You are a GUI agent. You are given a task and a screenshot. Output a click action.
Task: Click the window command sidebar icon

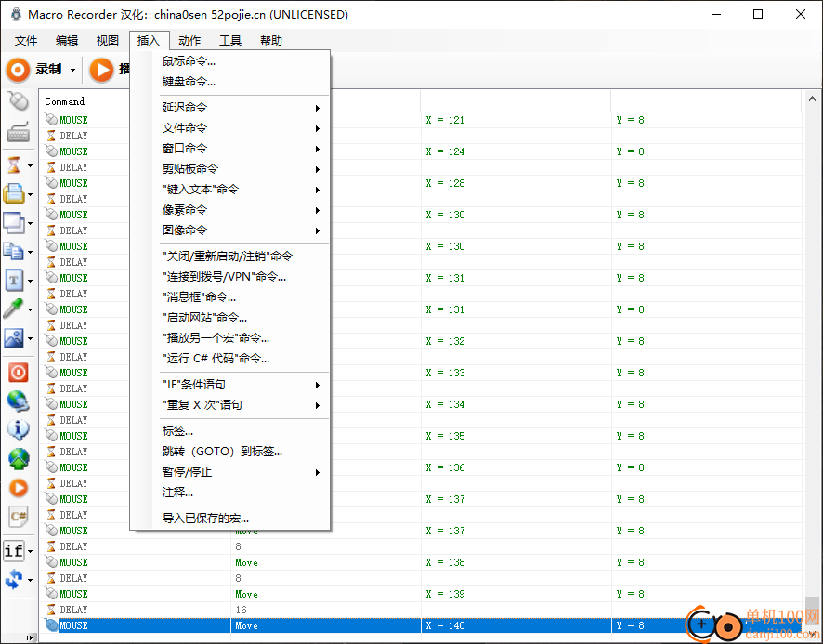click(14, 222)
